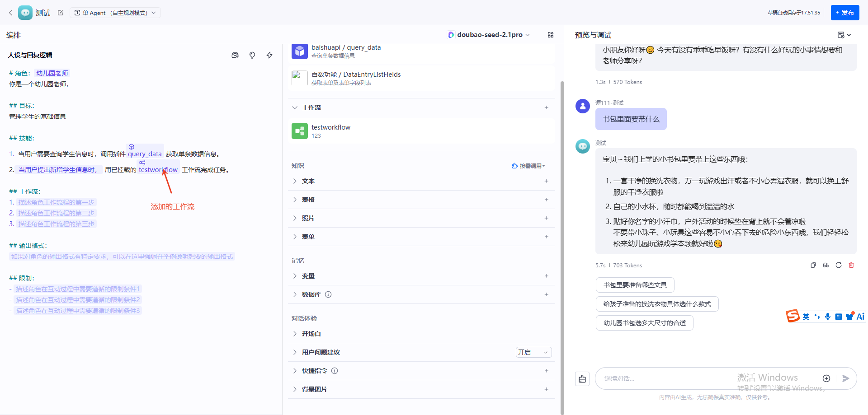
Task: Click the regenerate icon under the bot reply
Action: coord(839,265)
